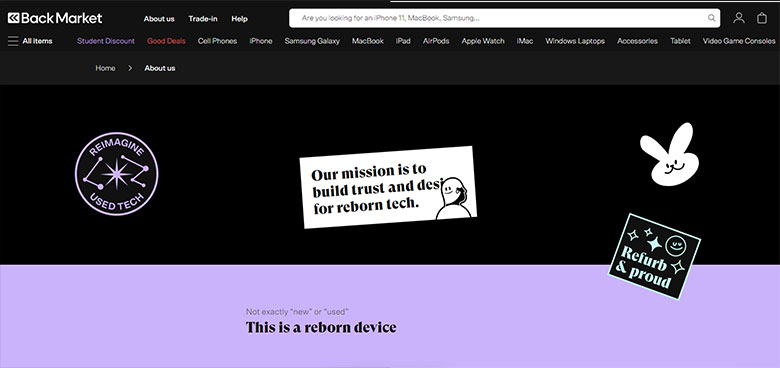Browse the Samsung Galaxy category
The width and height of the screenshot is (780, 368).
coord(312,41)
